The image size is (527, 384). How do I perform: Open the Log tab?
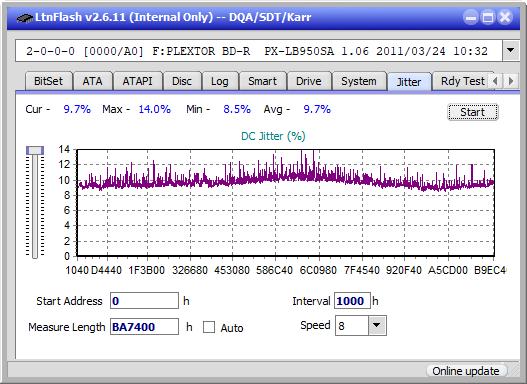(220, 81)
